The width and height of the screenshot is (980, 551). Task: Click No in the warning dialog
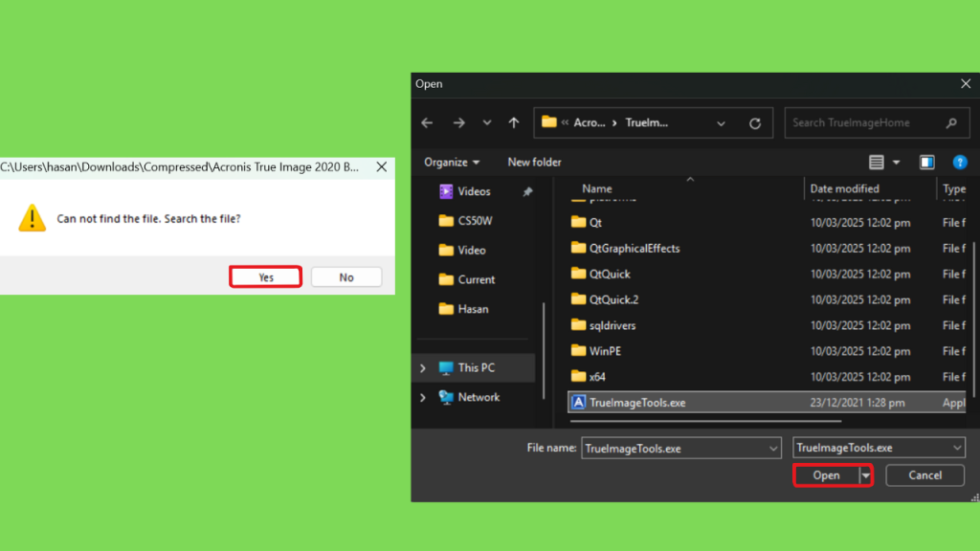(x=346, y=276)
